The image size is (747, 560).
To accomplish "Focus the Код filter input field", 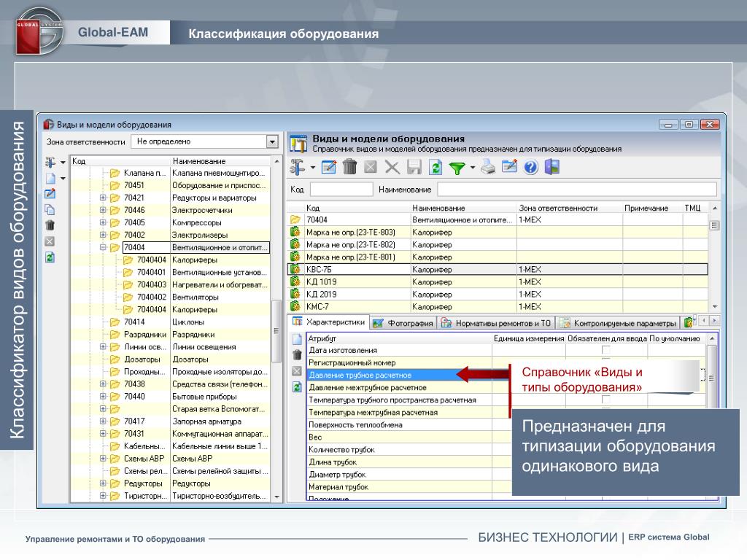I will (341, 190).
